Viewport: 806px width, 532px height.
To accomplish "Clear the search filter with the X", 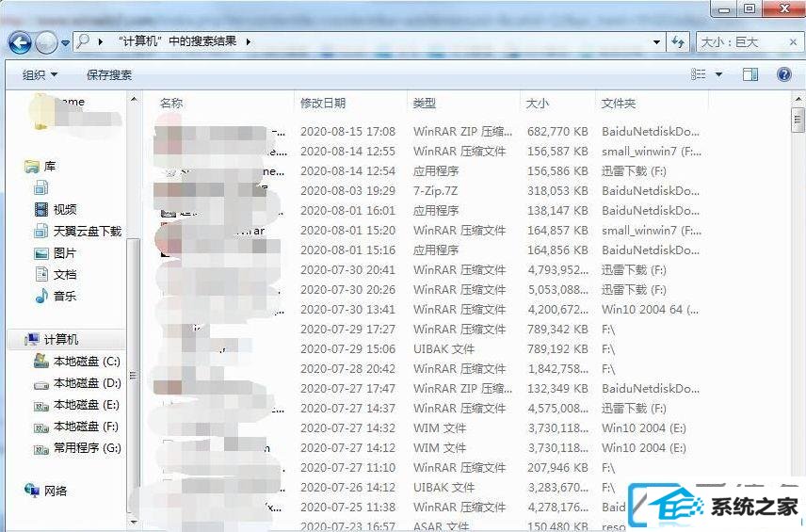I will [793, 42].
